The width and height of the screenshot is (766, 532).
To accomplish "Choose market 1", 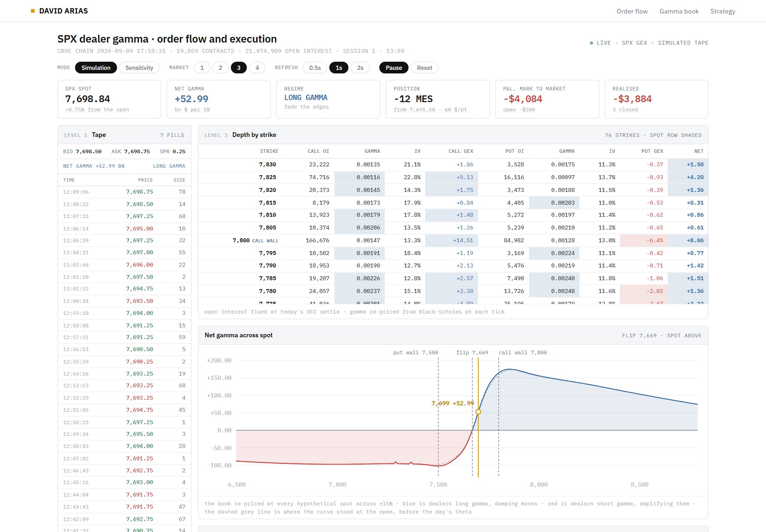I will tap(202, 68).
